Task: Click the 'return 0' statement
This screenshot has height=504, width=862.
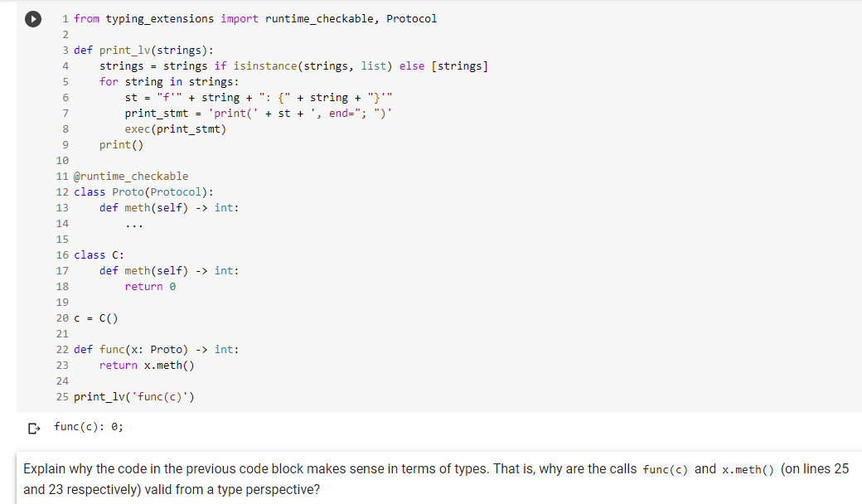Action: point(150,286)
